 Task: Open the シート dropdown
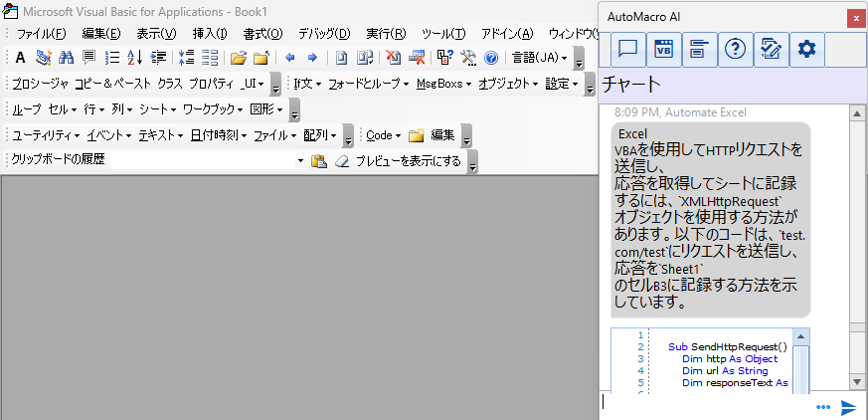158,109
